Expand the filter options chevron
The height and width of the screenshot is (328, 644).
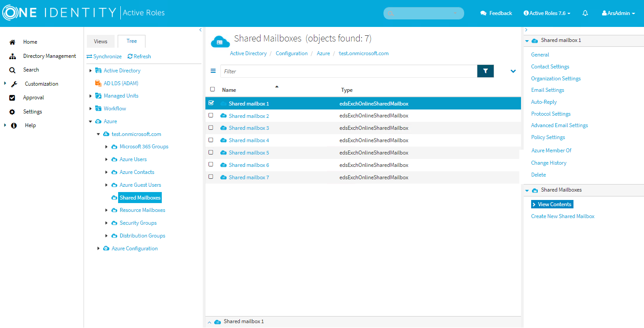tap(513, 71)
